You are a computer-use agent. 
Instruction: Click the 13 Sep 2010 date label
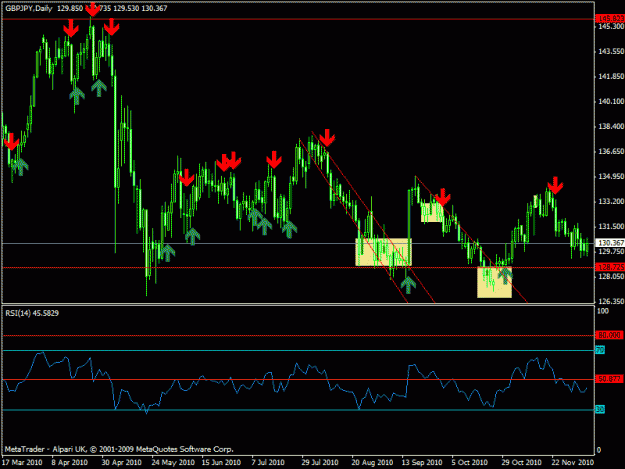pyautogui.click(x=422, y=463)
